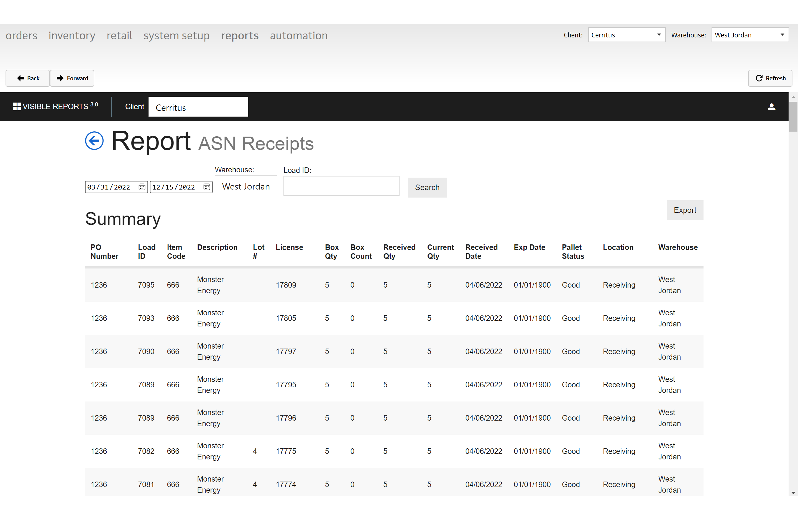798x532 pixels.
Task: Click the Warehouse column header in the table
Action: [x=678, y=247]
